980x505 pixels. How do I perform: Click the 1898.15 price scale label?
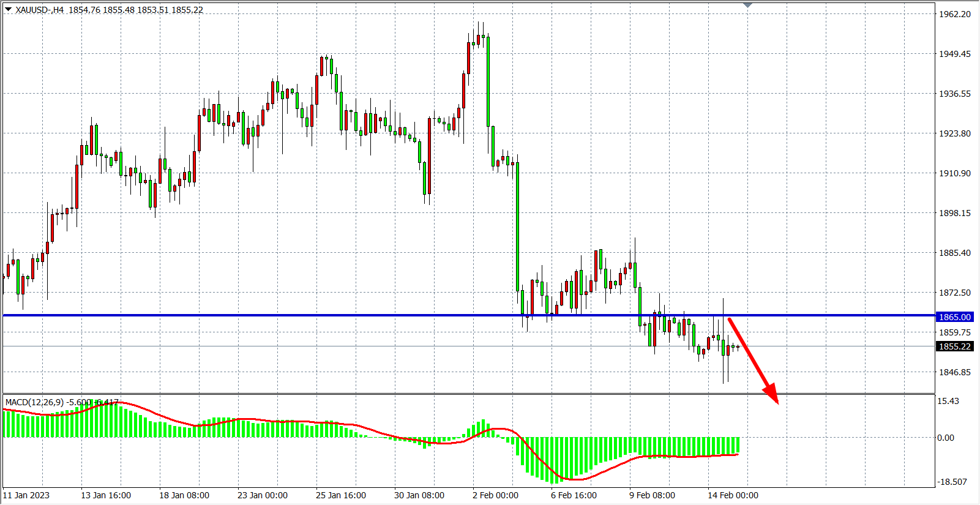[955, 213]
